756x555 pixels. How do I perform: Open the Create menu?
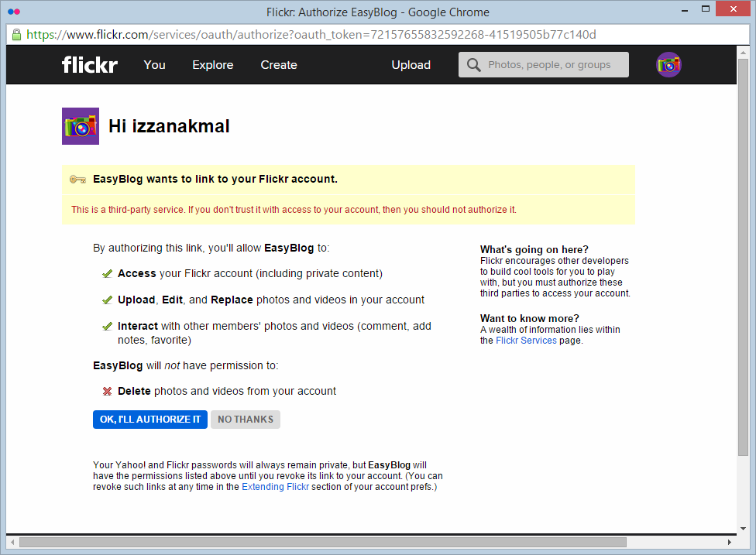[x=279, y=64]
